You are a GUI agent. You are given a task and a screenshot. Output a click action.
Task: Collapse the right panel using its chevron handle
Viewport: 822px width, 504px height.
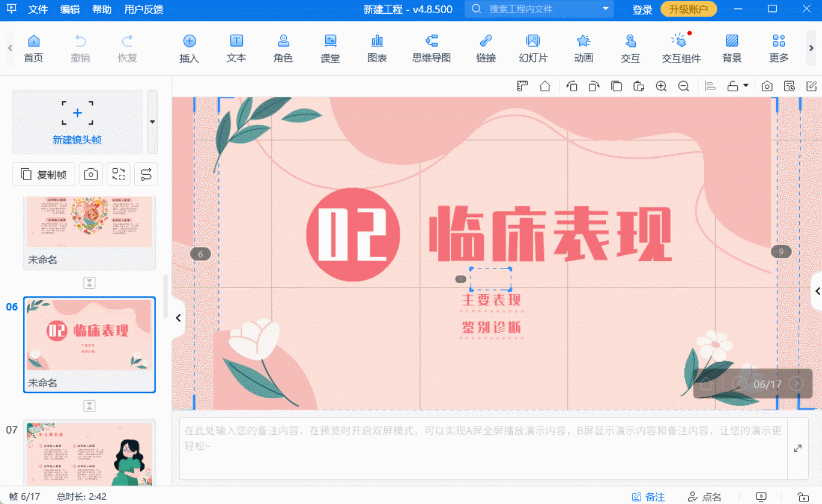click(x=818, y=291)
